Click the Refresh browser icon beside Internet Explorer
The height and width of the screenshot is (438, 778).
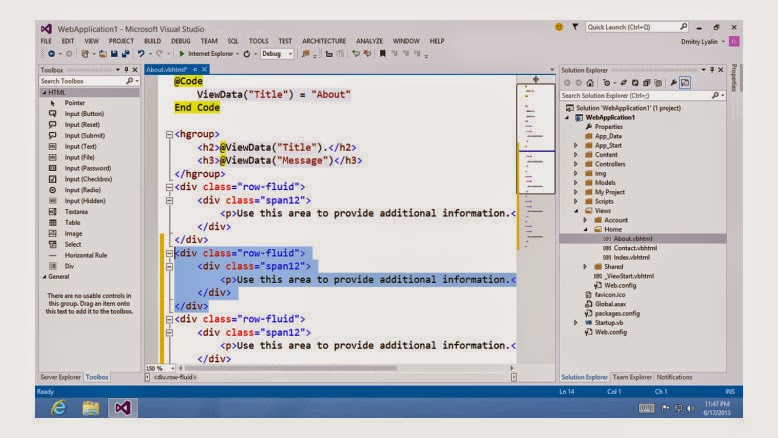coord(247,54)
